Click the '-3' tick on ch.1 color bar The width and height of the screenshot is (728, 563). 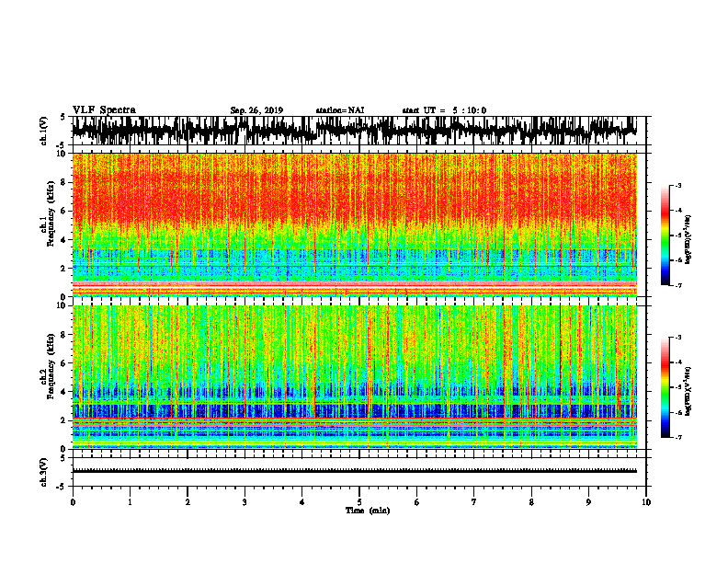click(x=677, y=186)
